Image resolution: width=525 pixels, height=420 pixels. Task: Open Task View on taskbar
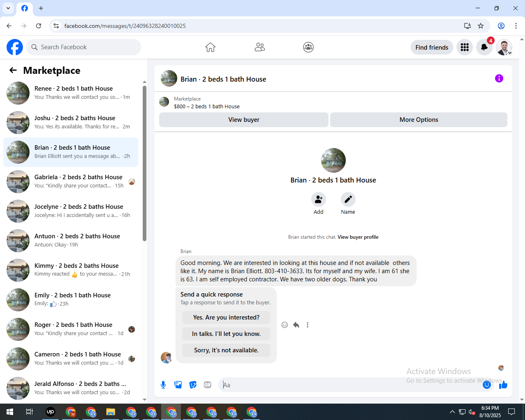pyautogui.click(x=30, y=412)
